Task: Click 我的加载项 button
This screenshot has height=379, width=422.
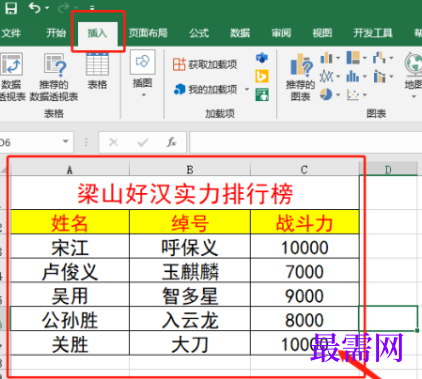Action: click(x=206, y=89)
